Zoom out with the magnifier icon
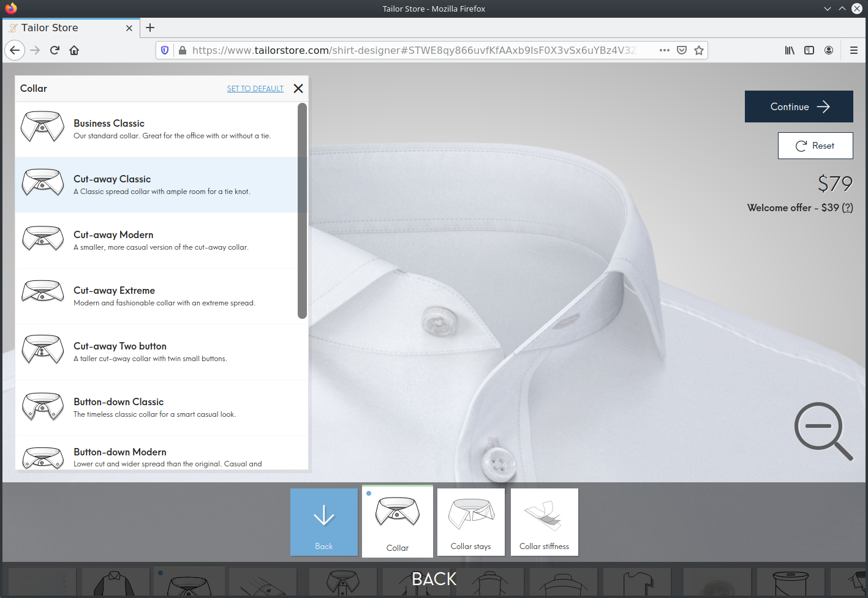The image size is (868, 598). pyautogui.click(x=823, y=431)
